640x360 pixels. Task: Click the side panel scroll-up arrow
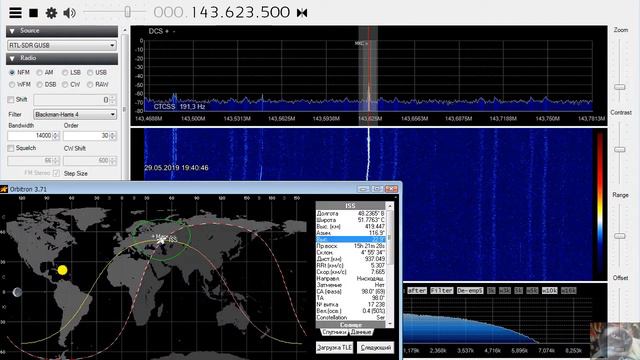(x=125, y=30)
